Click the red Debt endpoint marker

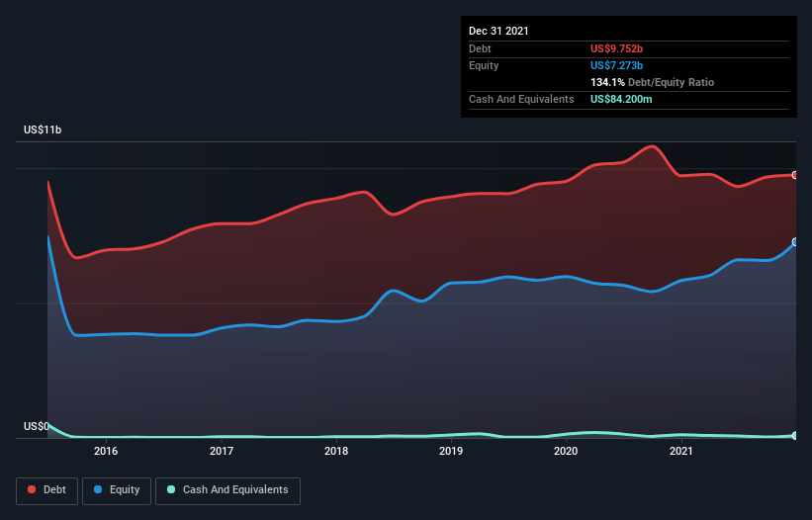(x=795, y=175)
